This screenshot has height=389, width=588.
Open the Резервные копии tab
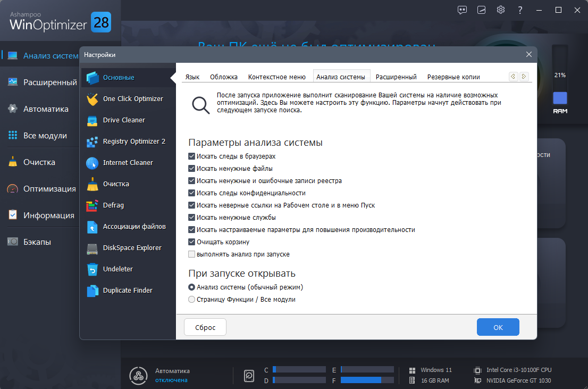(x=453, y=77)
